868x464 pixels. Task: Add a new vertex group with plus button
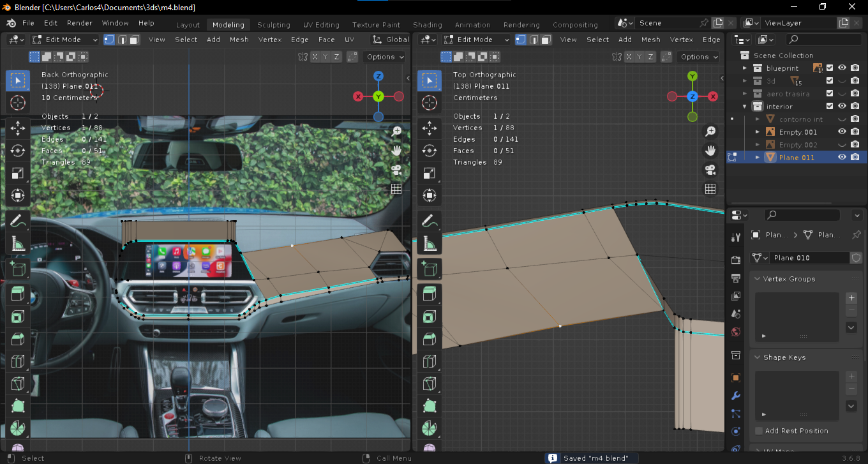(x=851, y=298)
